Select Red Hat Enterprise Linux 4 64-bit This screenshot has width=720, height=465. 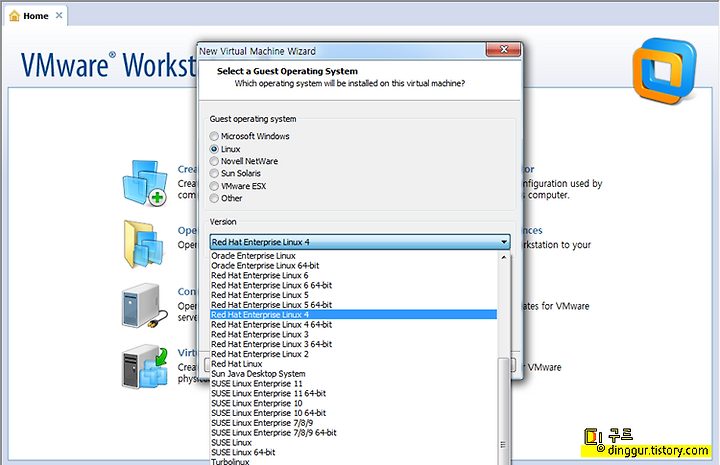354,325
